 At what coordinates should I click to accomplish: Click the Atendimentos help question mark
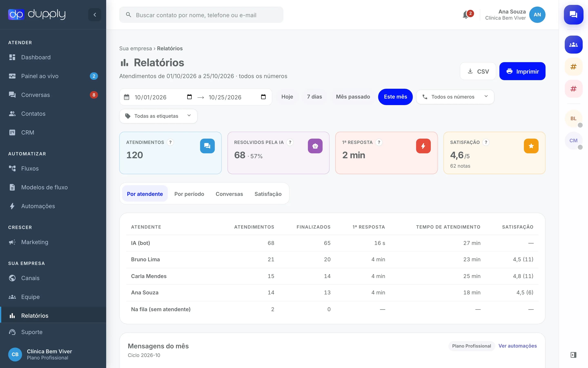170,142
